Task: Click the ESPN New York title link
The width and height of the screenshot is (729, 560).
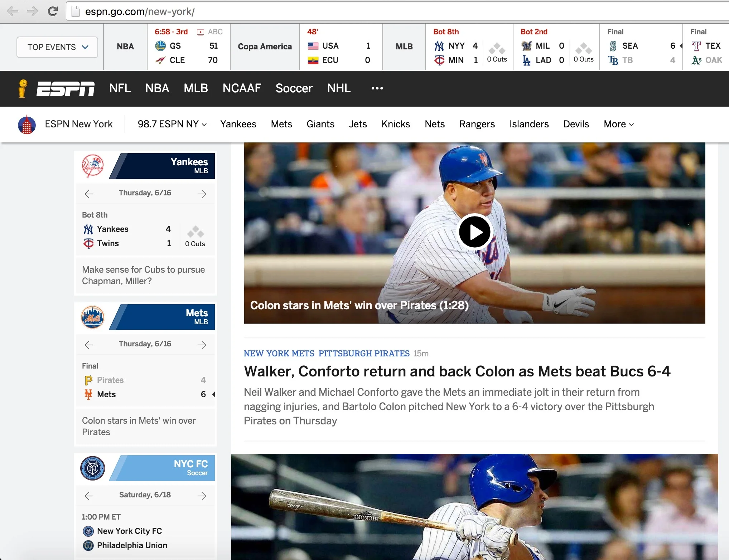Action: [78, 124]
